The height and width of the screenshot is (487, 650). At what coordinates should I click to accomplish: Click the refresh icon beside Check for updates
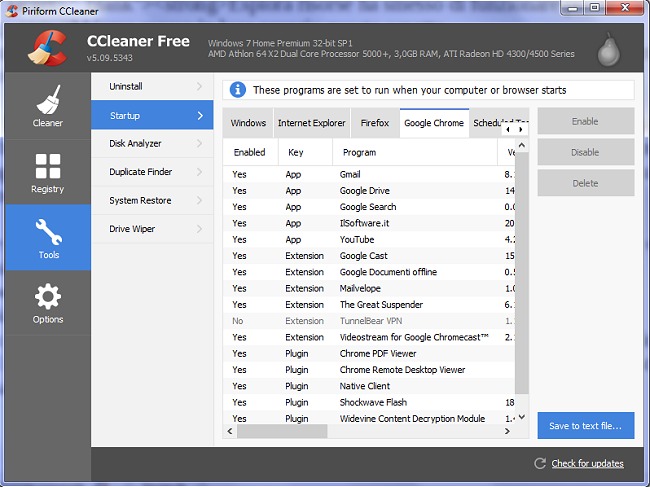click(x=540, y=463)
